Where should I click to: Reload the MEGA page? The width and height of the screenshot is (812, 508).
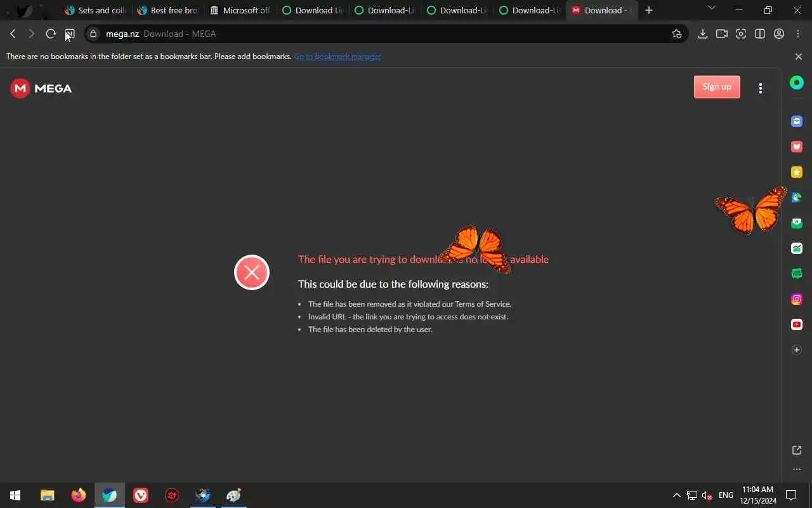tap(51, 34)
